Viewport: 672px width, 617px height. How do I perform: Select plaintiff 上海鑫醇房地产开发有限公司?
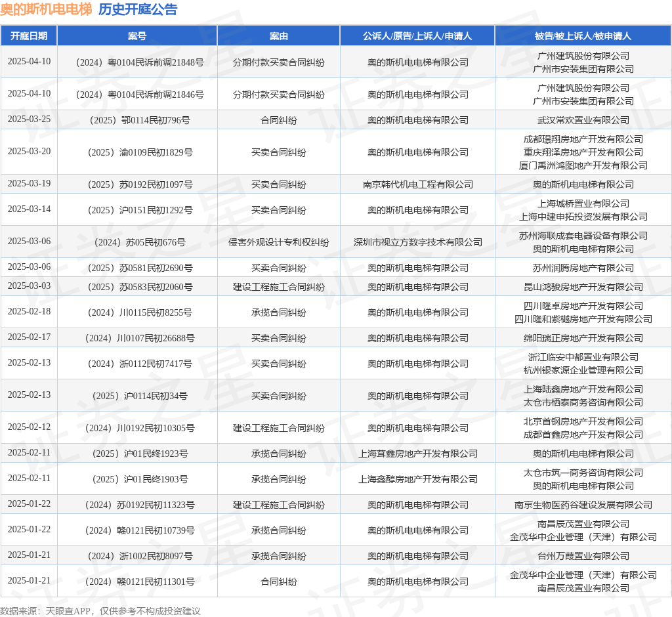pyautogui.click(x=418, y=480)
